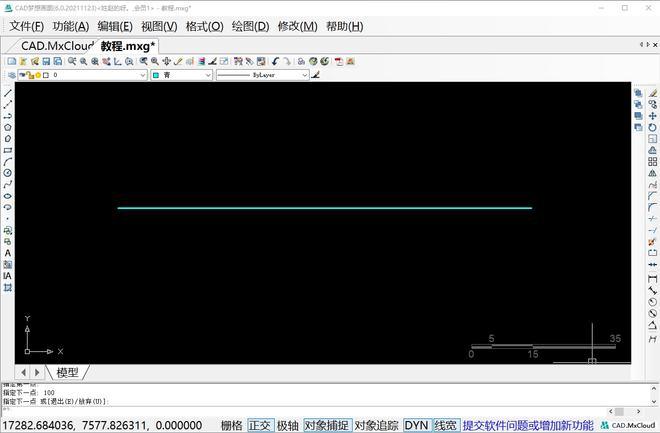Toggle the 栅格 grid mode
Screen dimensions: 660x433
[232, 425]
